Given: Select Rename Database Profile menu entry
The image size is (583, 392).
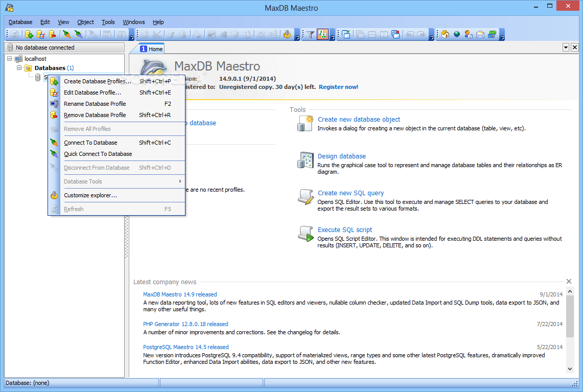Looking at the screenshot, I should pyautogui.click(x=116, y=104).
